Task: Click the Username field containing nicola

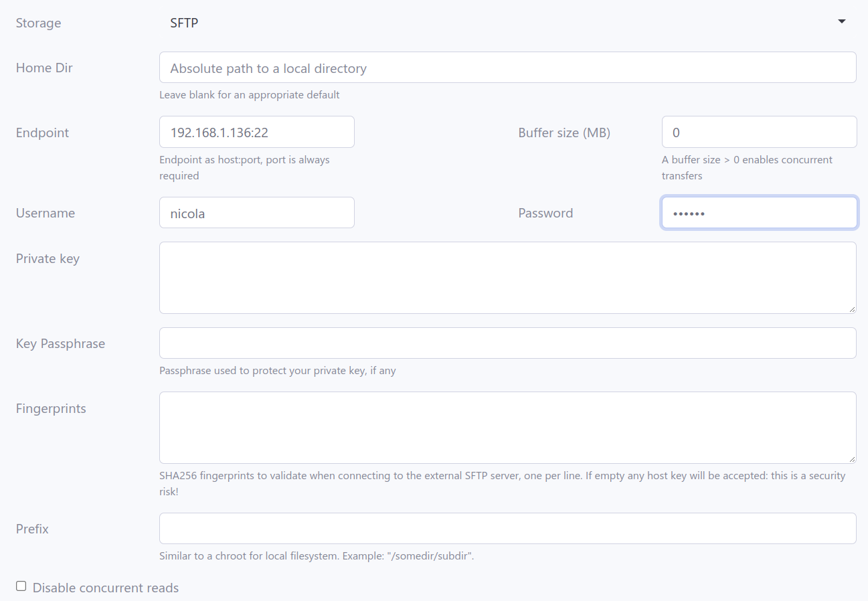Action: 256,212
